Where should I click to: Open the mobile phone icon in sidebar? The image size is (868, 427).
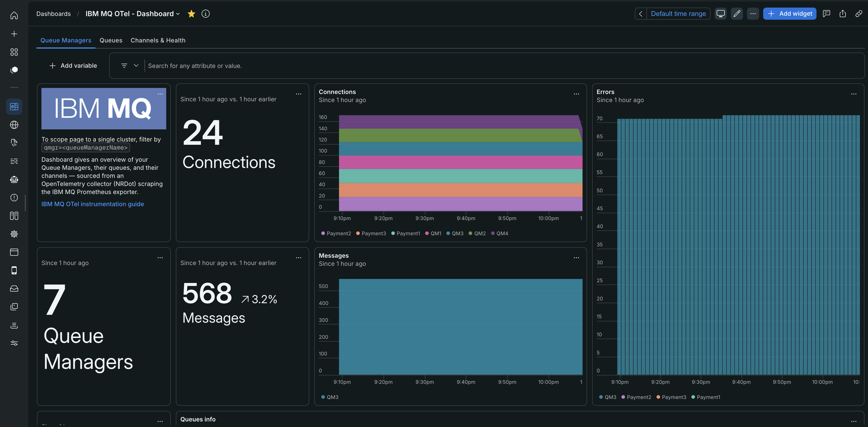coord(14,270)
